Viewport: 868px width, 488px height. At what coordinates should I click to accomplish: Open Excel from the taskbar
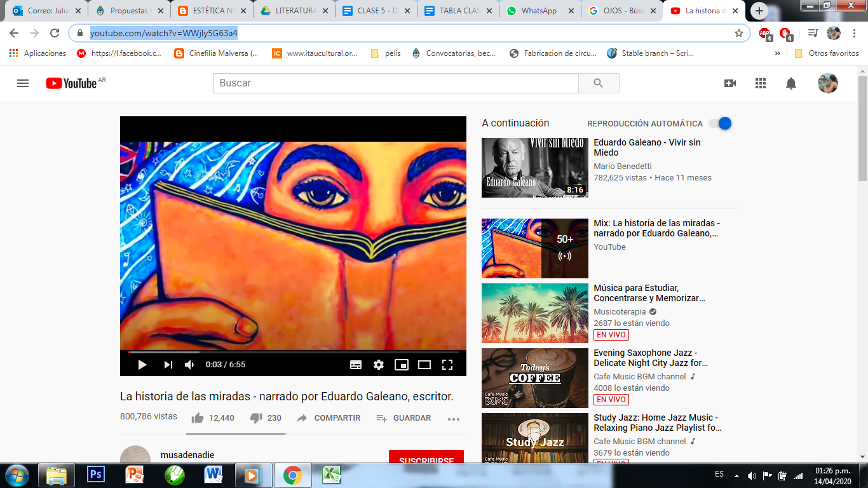click(331, 475)
